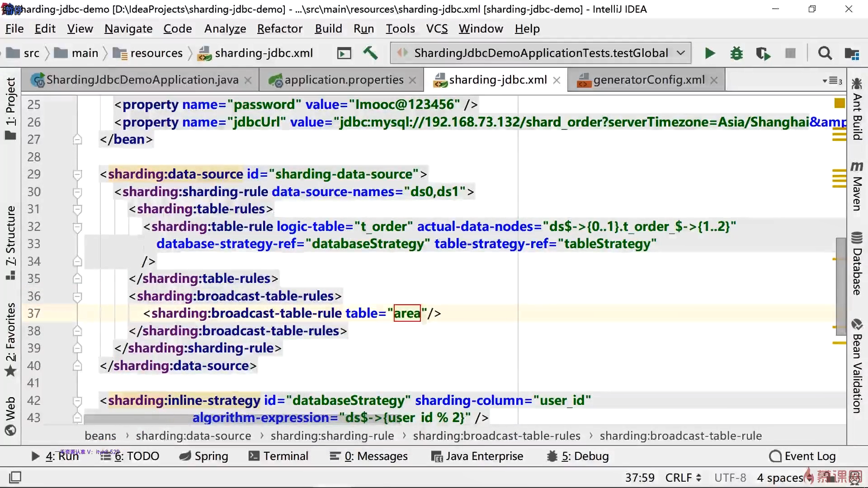Click the green Run button

tap(710, 53)
